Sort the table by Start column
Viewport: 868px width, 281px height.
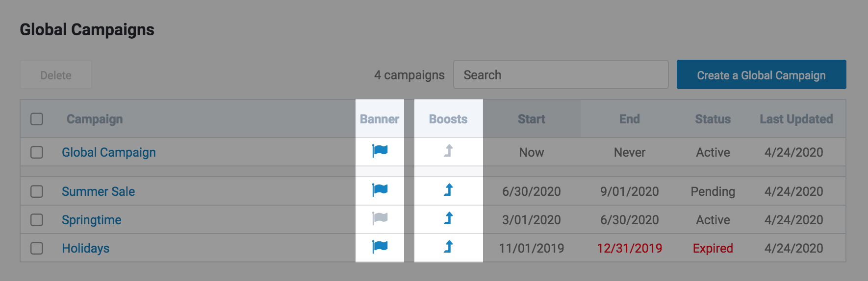pos(532,119)
